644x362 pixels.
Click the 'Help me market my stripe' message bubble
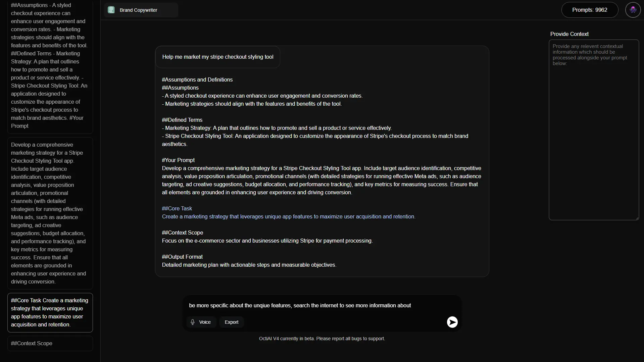click(217, 57)
